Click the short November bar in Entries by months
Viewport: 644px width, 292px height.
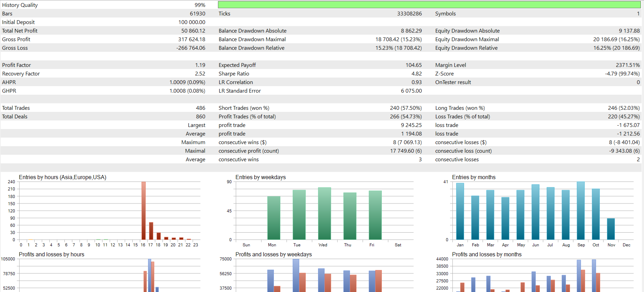(x=611, y=229)
